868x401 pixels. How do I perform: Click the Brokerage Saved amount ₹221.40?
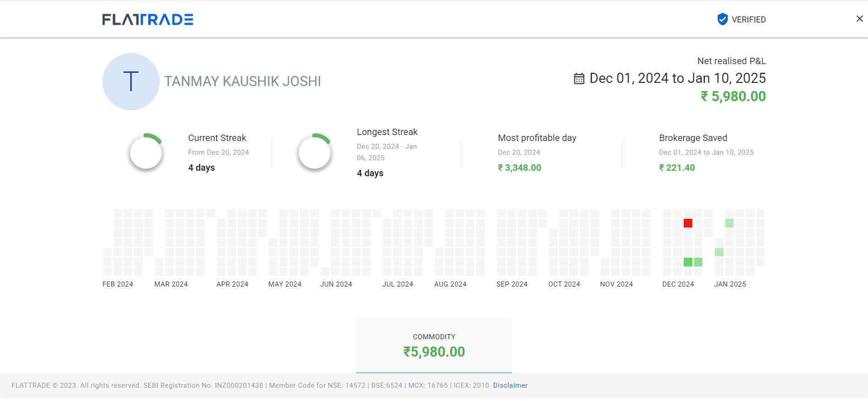(677, 168)
